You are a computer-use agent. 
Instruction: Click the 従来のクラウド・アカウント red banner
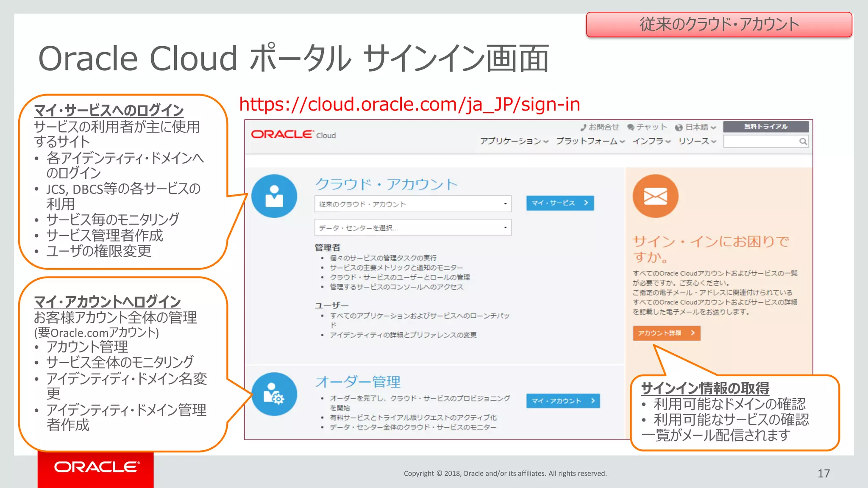point(719,25)
